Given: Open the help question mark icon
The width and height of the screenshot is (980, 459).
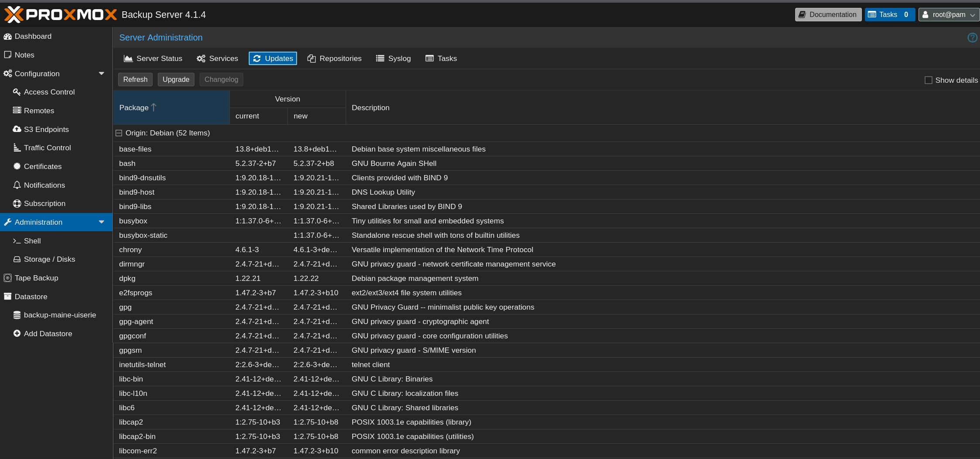Looking at the screenshot, I should pyautogui.click(x=972, y=37).
